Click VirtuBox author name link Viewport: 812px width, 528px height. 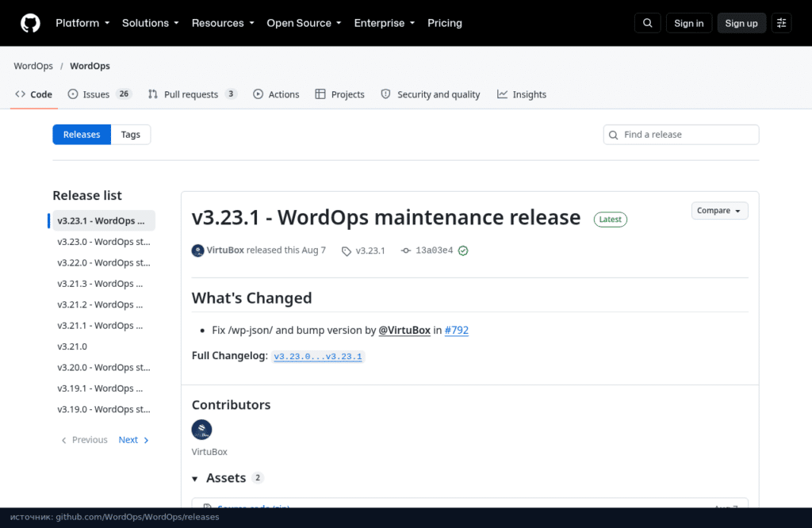coord(225,250)
